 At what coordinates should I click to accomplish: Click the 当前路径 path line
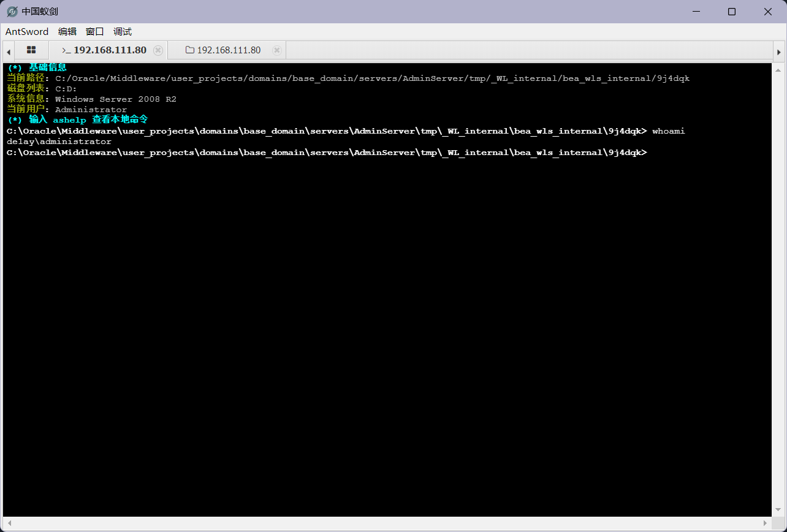click(x=348, y=78)
